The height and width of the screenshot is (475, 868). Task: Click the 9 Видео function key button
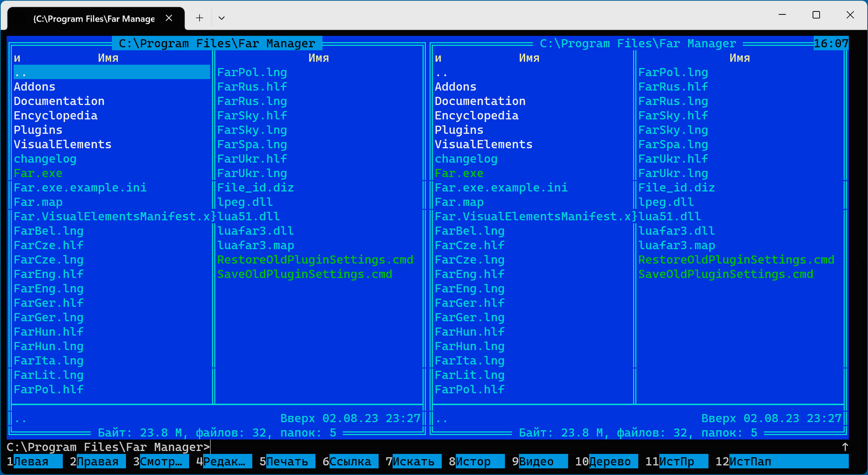tap(540, 461)
